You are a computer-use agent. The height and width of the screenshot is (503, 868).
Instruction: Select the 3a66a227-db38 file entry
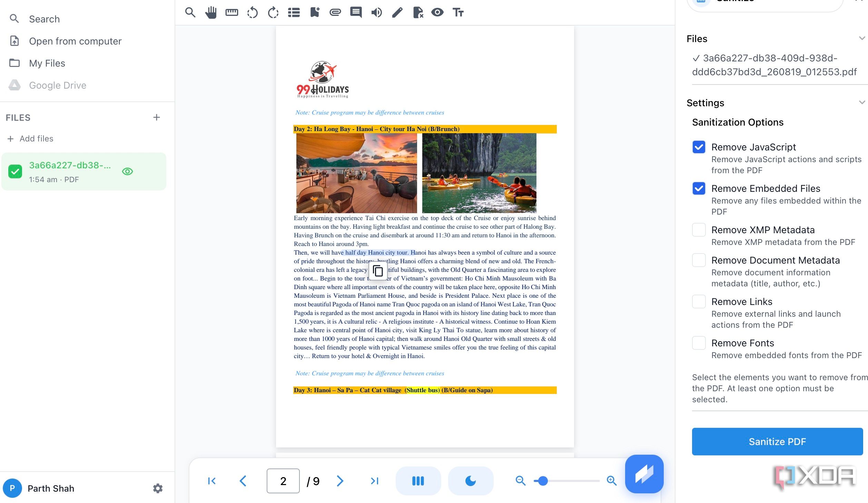click(x=84, y=171)
